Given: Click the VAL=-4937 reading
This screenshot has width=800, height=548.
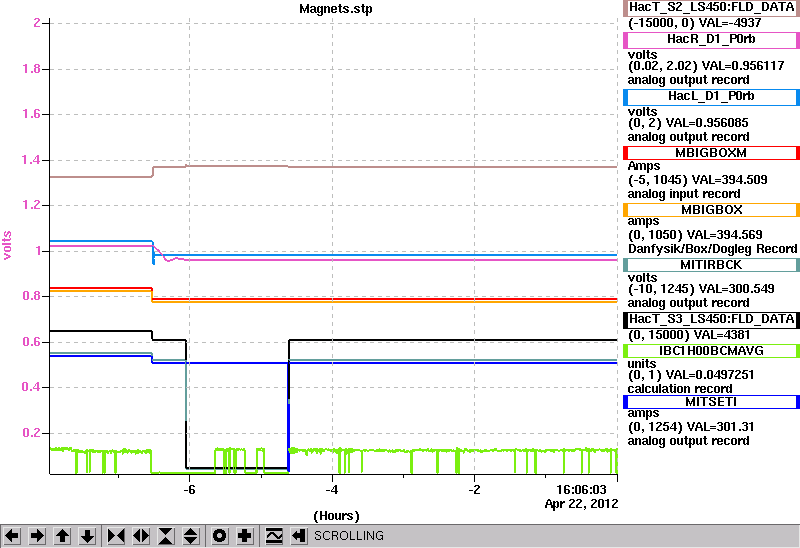Looking at the screenshot, I should (730, 23).
